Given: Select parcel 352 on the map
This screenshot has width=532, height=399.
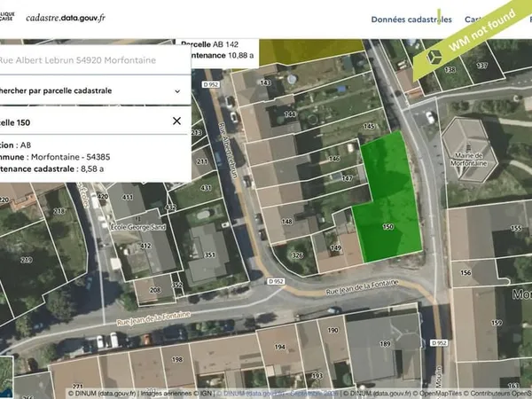Looking at the screenshot, I should click(x=176, y=285).
